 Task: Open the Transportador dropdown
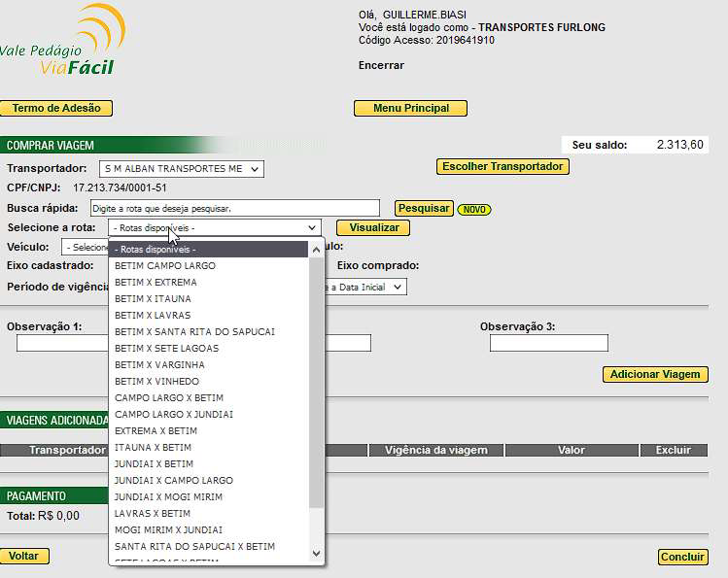tap(182, 169)
